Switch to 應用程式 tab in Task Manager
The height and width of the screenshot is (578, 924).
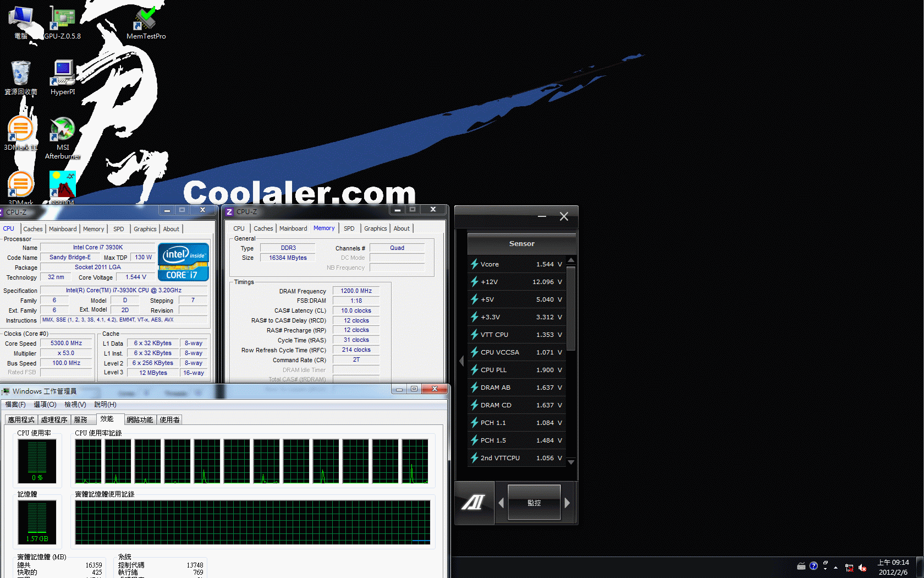point(21,419)
